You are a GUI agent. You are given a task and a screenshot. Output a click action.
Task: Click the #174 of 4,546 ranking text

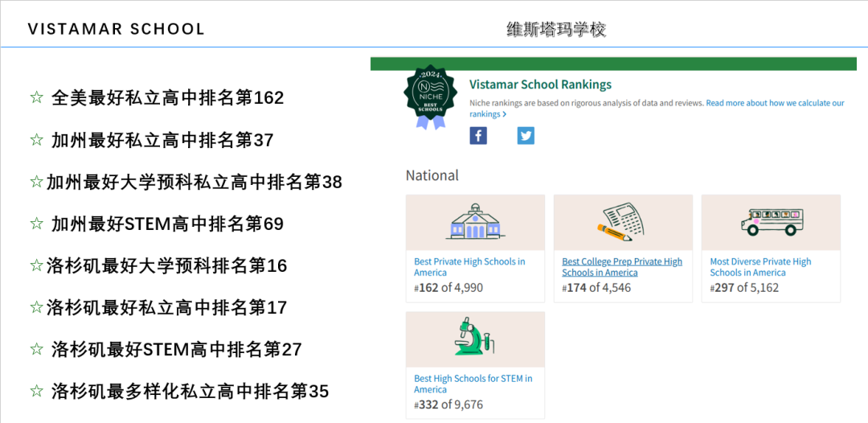596,288
